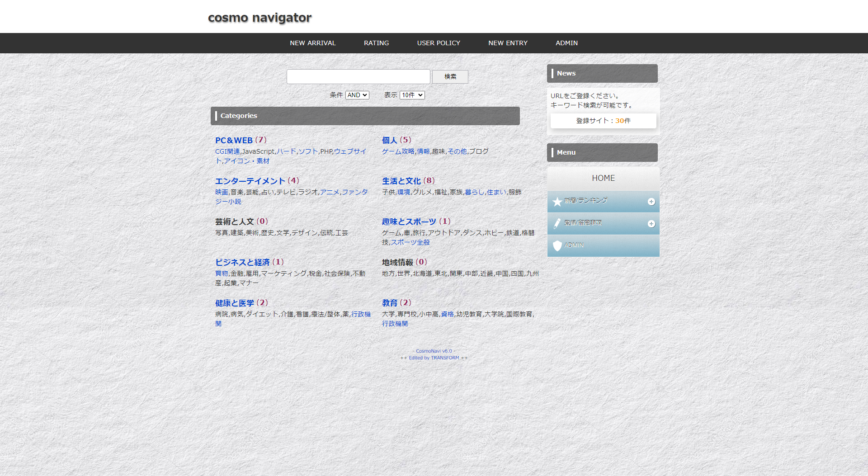Open the 生活と文化 category
This screenshot has height=476, width=868.
click(401, 181)
